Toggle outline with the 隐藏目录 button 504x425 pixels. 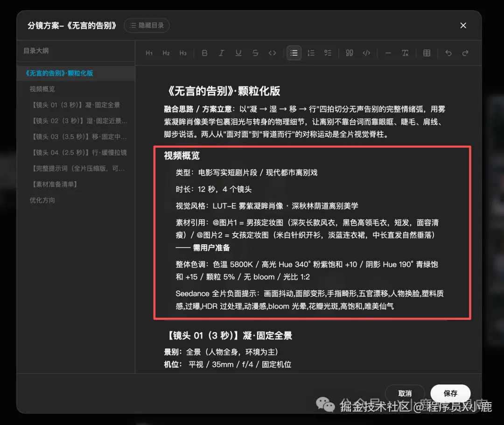[147, 25]
